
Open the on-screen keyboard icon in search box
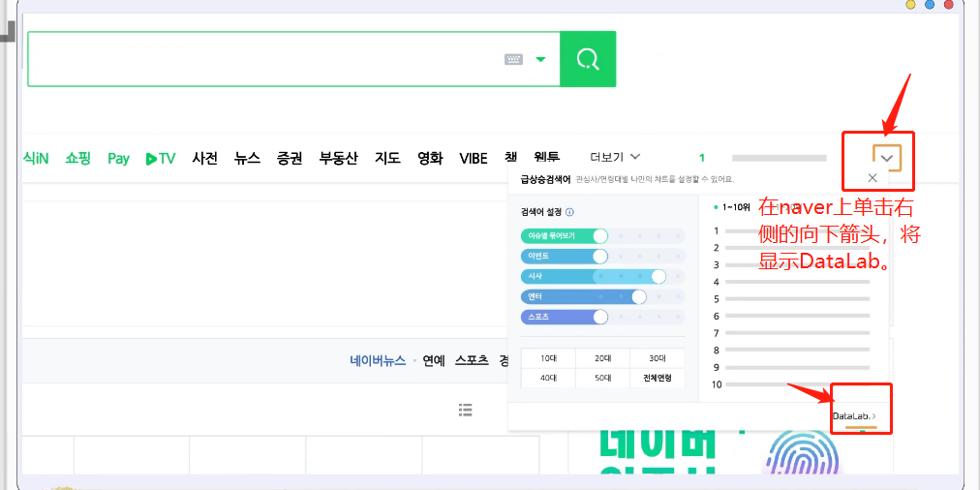(514, 59)
